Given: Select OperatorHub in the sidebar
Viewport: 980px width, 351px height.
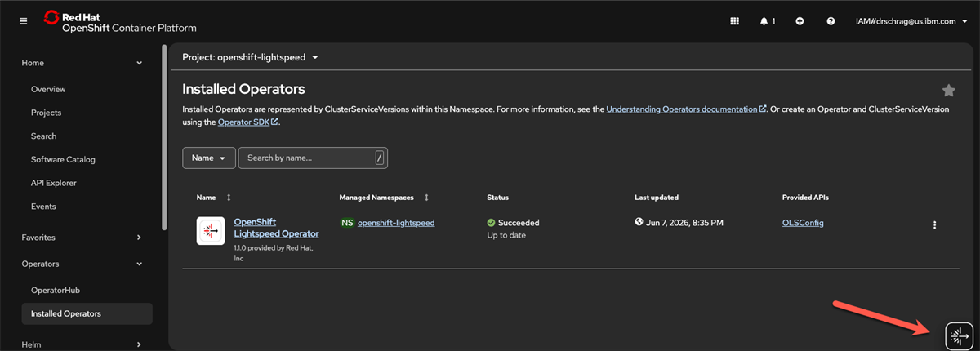Looking at the screenshot, I should coord(56,290).
